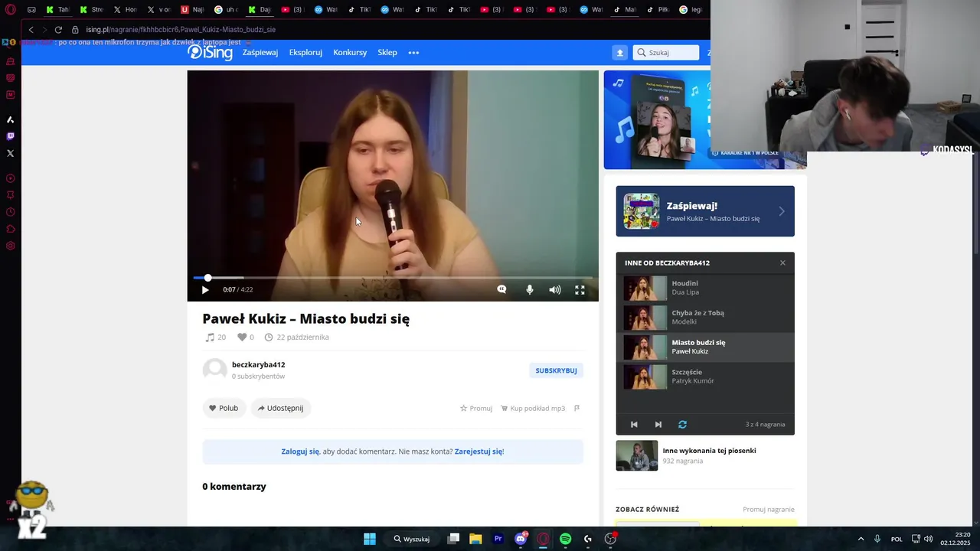Open the Eksploruj menu item
The image size is (980, 551).
pos(305,52)
